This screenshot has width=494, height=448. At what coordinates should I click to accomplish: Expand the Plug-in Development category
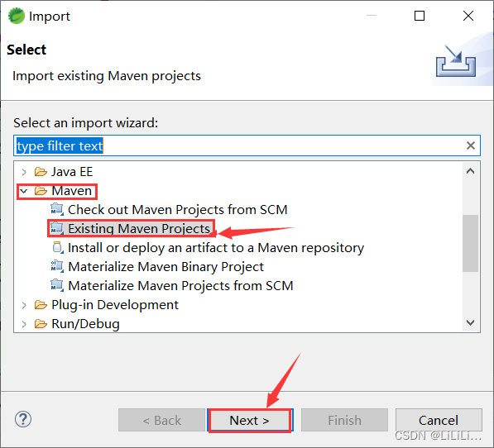(x=24, y=305)
